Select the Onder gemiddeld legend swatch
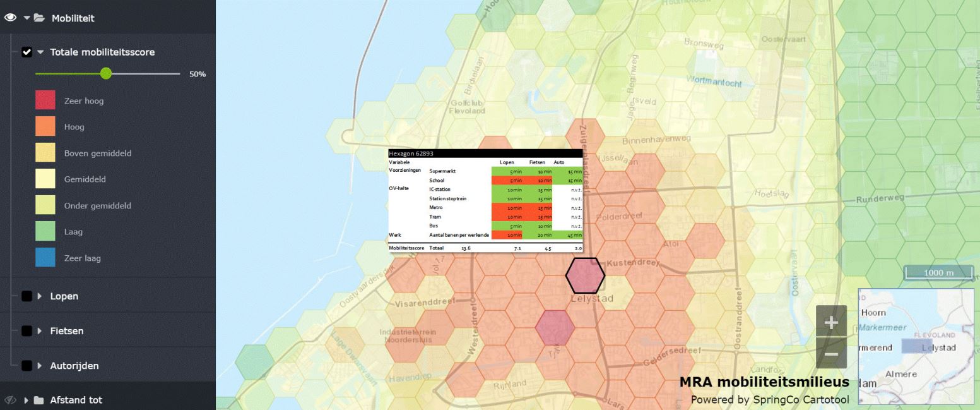This screenshot has height=410, width=980. coord(45,205)
